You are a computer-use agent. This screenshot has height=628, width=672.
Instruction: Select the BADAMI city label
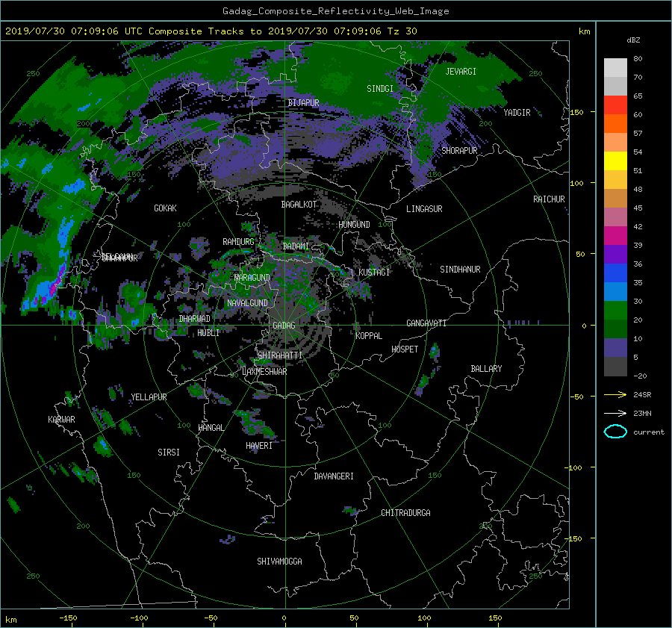[x=296, y=246]
